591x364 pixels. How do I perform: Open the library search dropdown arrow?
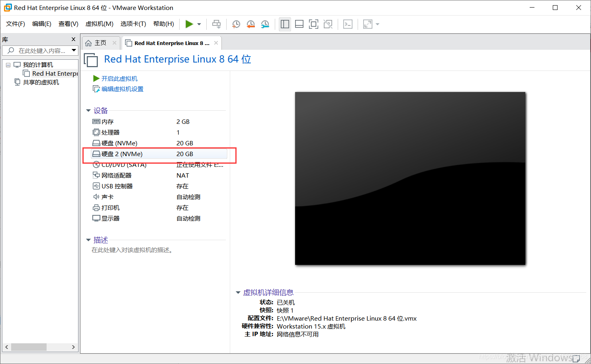pos(74,50)
